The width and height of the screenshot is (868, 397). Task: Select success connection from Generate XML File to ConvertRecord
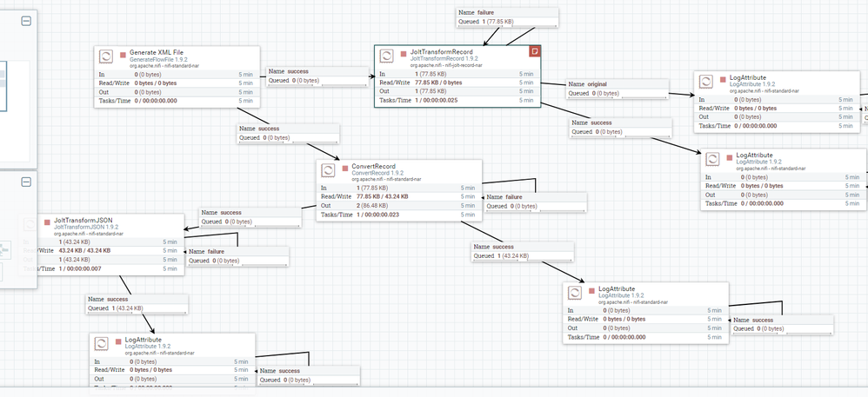(x=289, y=133)
